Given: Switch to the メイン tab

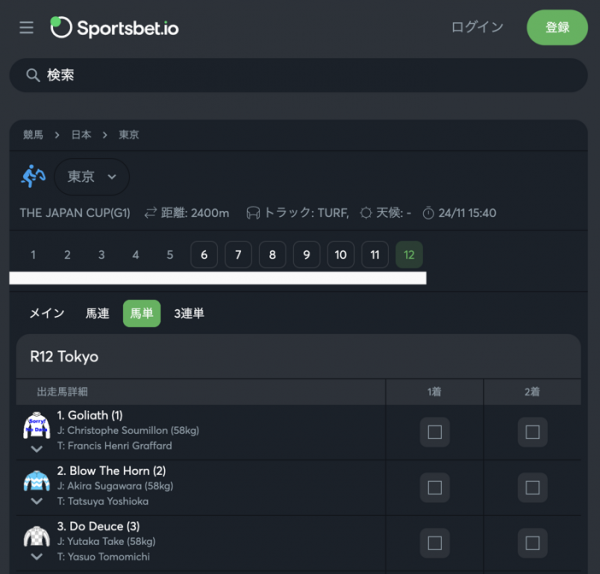Looking at the screenshot, I should click(x=47, y=313).
